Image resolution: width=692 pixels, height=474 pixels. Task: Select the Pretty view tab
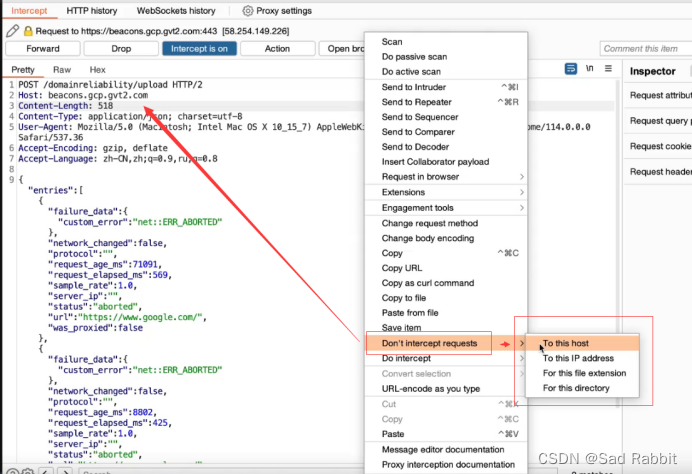click(23, 70)
